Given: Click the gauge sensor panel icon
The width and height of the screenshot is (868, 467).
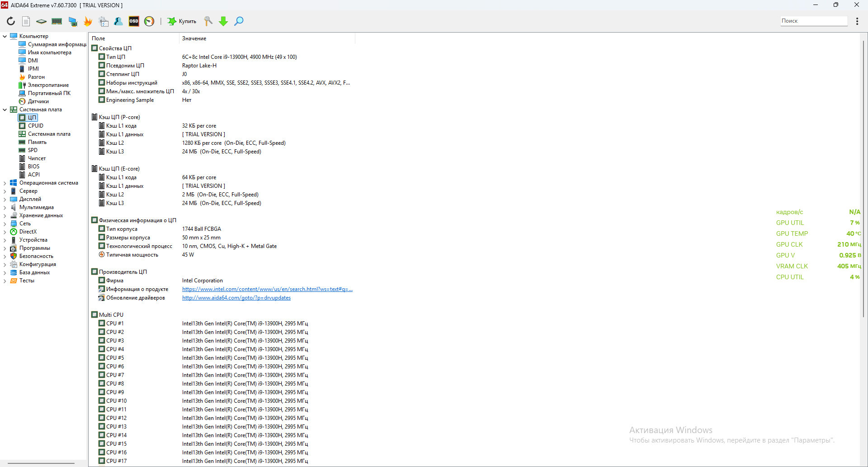Looking at the screenshot, I should [149, 21].
